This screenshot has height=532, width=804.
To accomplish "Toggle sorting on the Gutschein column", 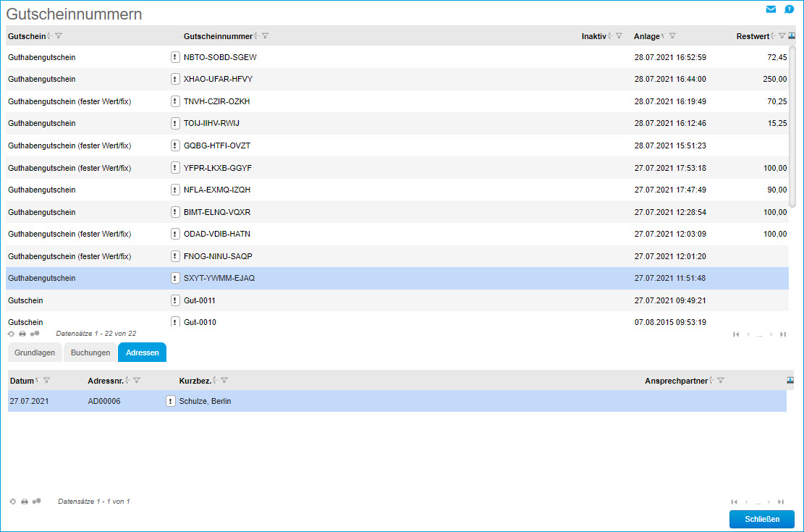I will [49, 36].
